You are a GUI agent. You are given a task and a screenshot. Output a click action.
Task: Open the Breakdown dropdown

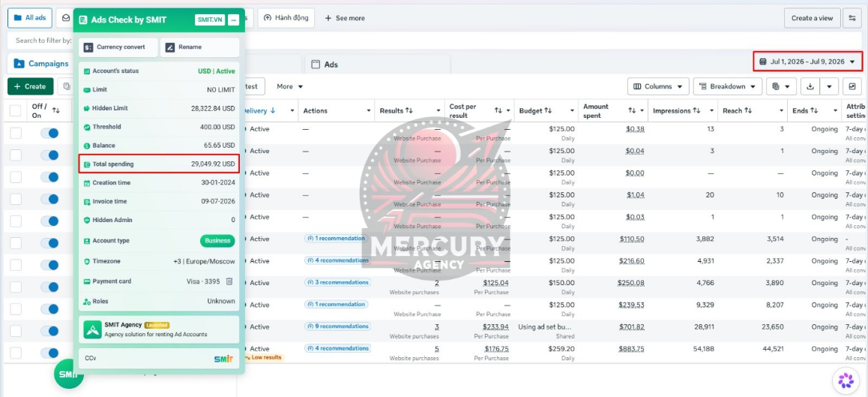(x=727, y=86)
